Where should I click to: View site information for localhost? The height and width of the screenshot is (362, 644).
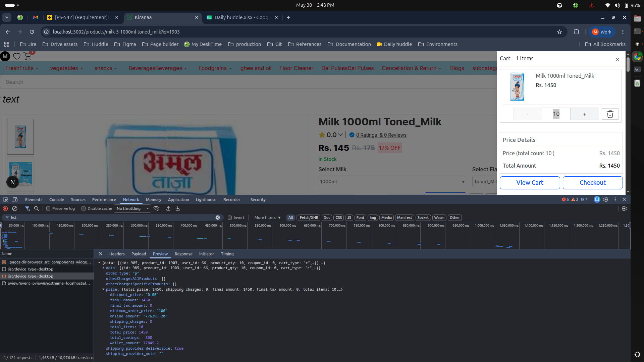46,32
